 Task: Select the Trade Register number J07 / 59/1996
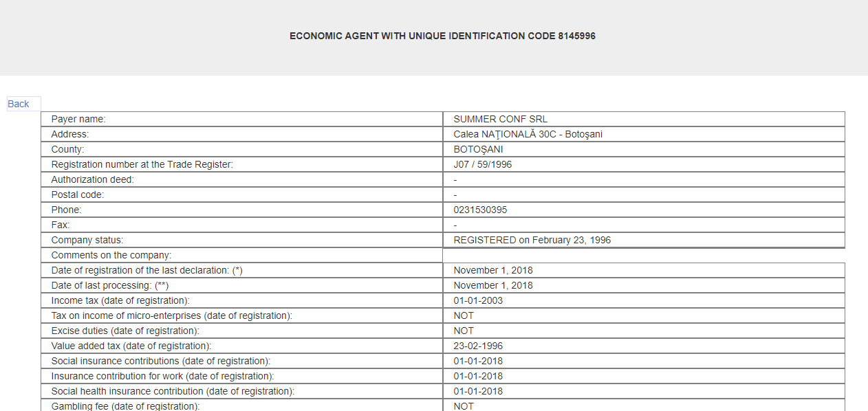(482, 164)
